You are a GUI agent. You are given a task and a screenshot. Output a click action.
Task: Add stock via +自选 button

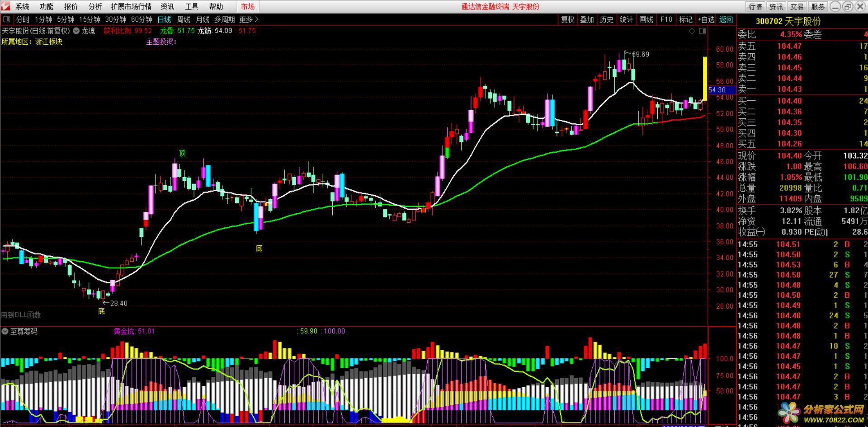[706, 19]
